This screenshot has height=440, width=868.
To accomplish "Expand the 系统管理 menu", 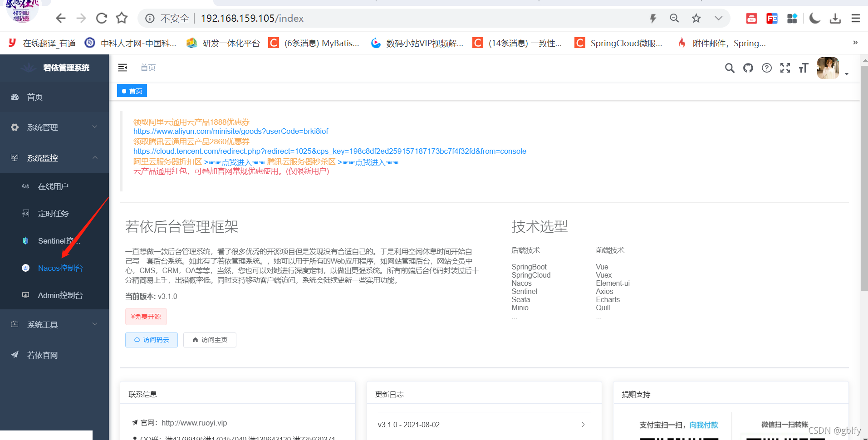I will 43,127.
